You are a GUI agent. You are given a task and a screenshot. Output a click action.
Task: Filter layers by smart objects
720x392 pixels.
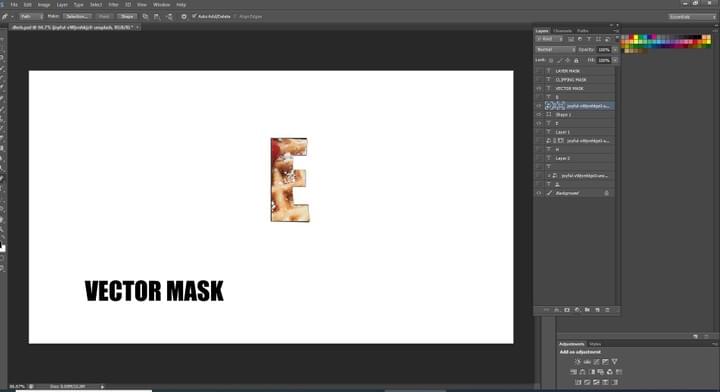(608, 39)
